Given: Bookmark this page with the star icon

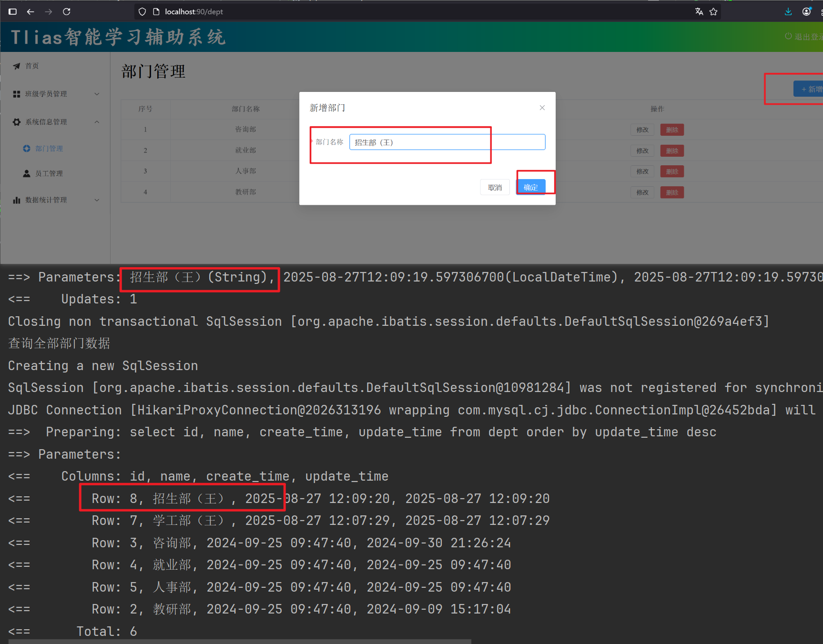Looking at the screenshot, I should 713,12.
